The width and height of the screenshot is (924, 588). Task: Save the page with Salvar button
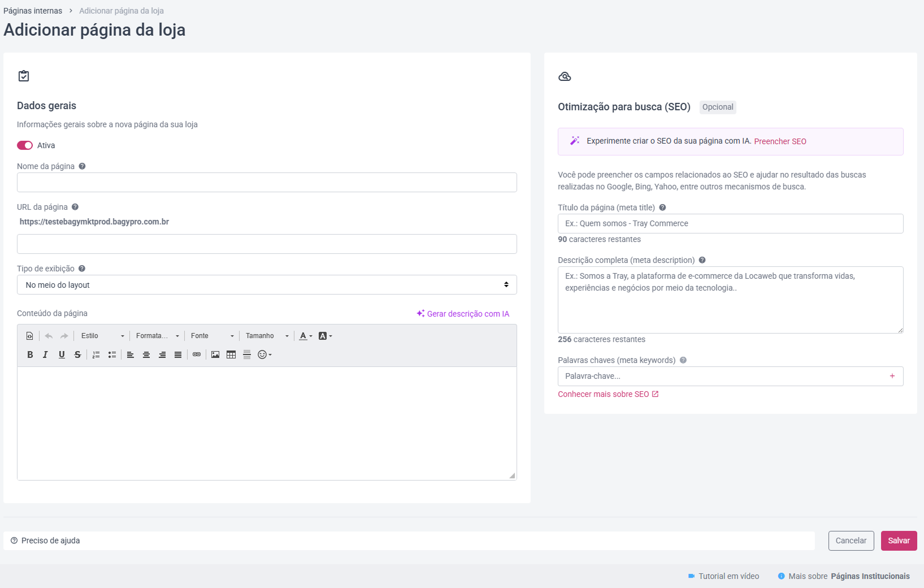click(x=899, y=541)
